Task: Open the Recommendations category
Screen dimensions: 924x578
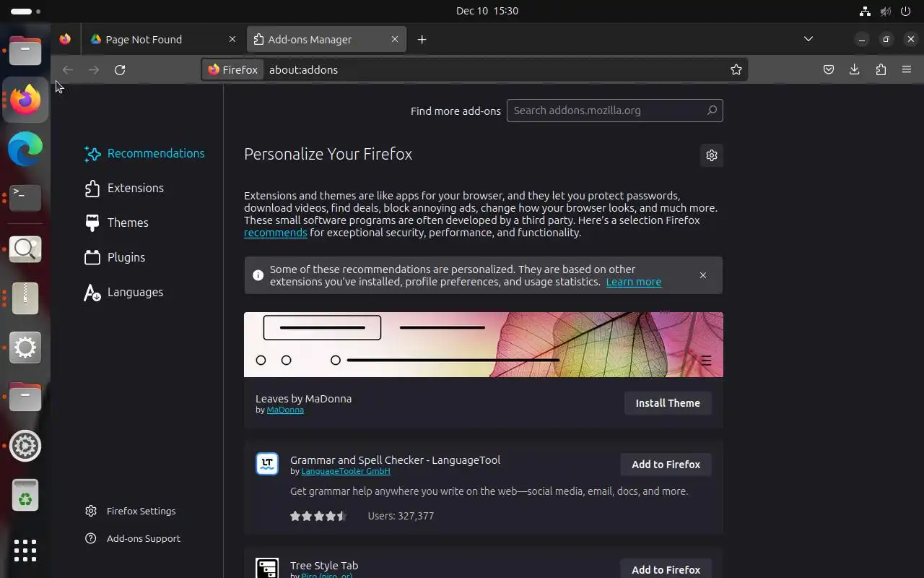Action: 144,153
